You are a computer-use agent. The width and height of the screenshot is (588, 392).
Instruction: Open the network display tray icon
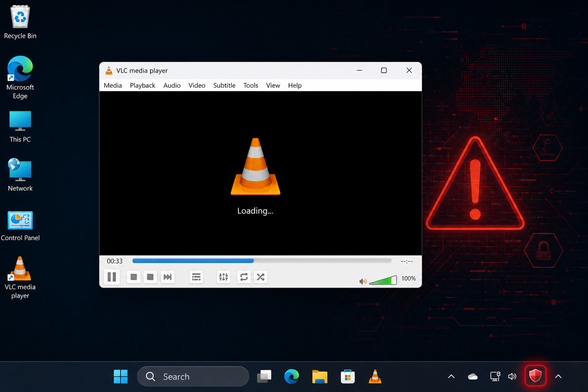[x=495, y=377]
